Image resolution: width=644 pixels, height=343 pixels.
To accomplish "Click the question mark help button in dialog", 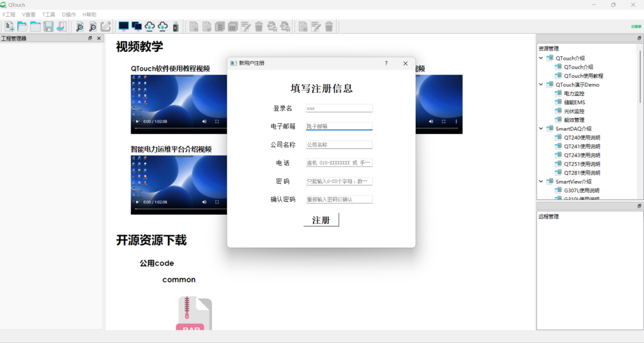I will (386, 63).
